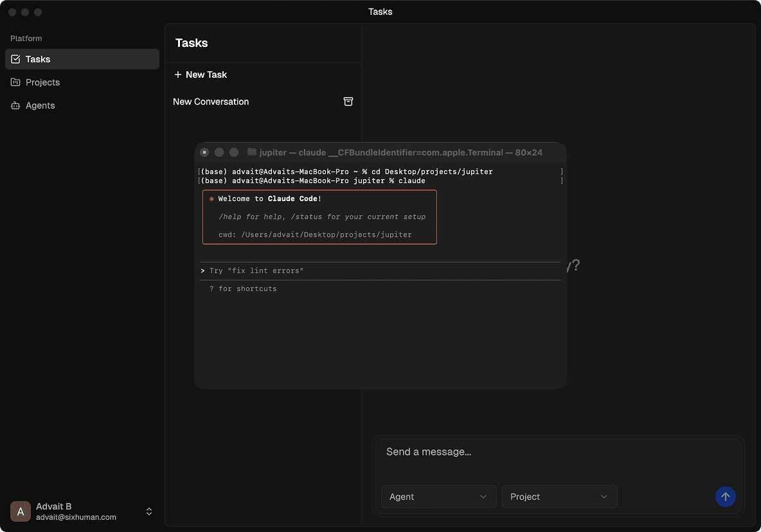This screenshot has width=761, height=532.
Task: Archive the New Conversation task
Action: click(348, 102)
